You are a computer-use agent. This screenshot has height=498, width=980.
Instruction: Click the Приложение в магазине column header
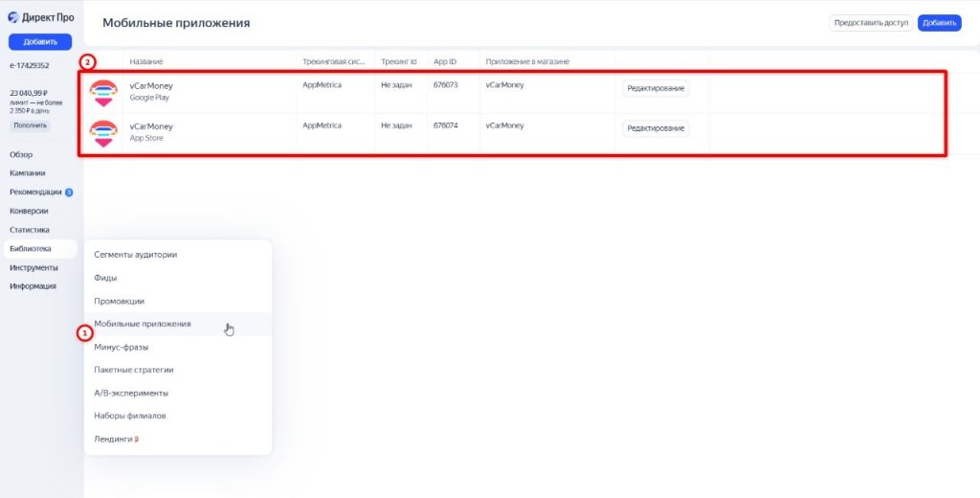(527, 62)
